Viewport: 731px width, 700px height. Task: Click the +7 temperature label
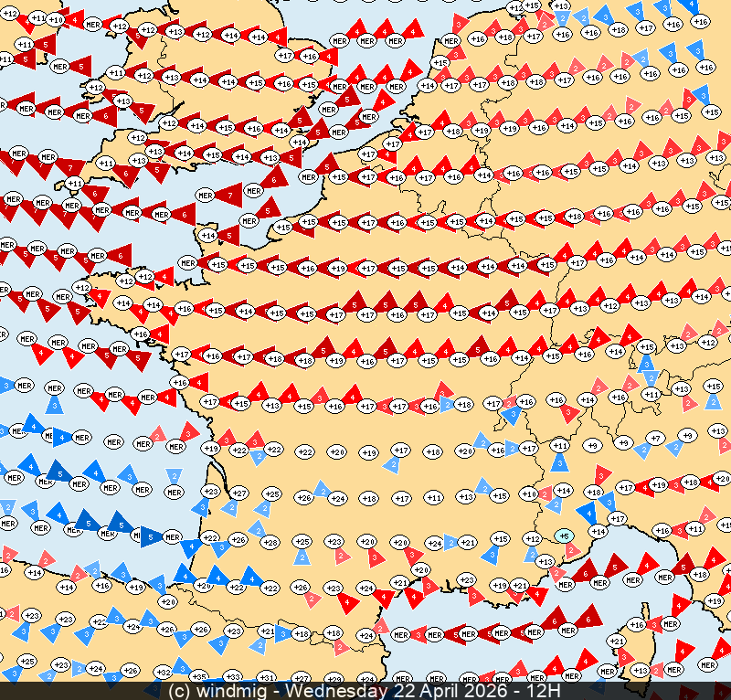coord(654,439)
